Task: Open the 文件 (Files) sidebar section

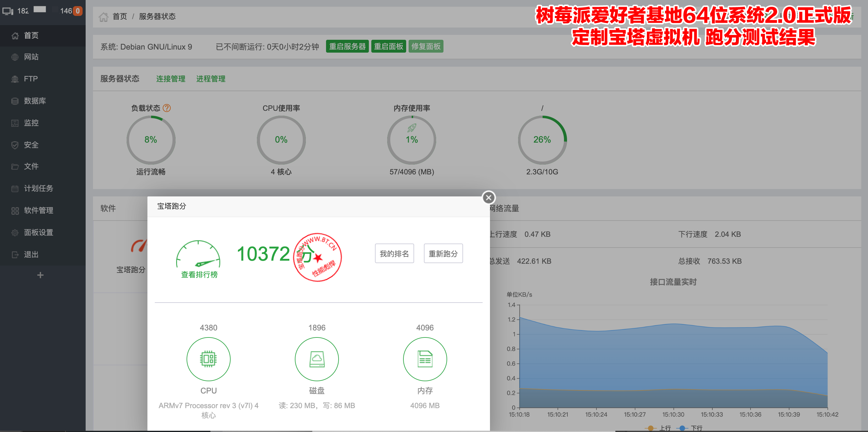Action: [31, 166]
